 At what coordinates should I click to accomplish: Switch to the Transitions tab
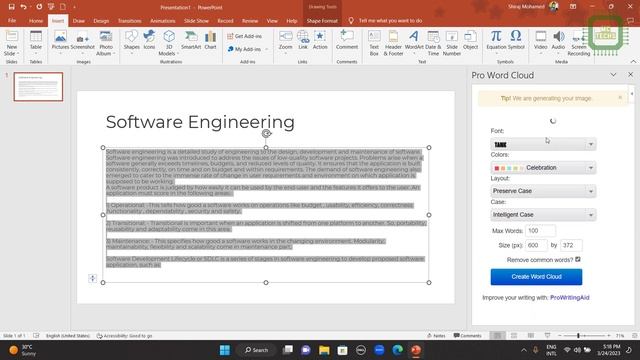(x=130, y=21)
